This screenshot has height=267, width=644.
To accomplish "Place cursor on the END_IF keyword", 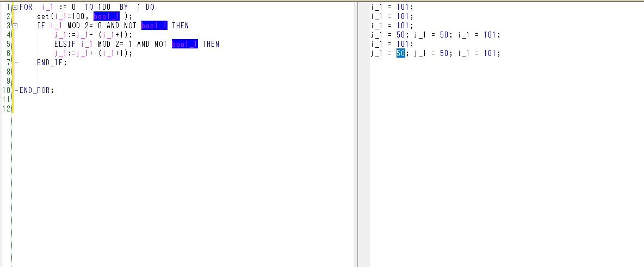I will tap(51, 63).
